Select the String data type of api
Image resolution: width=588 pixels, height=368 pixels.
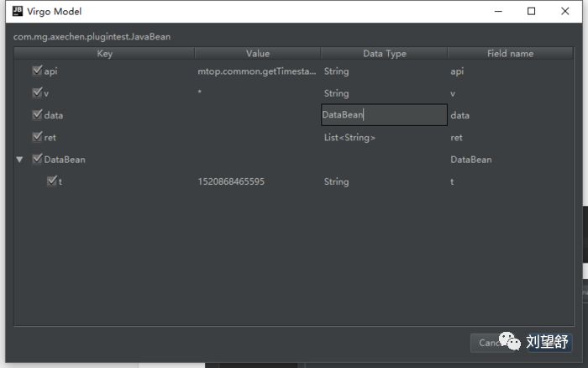point(336,71)
